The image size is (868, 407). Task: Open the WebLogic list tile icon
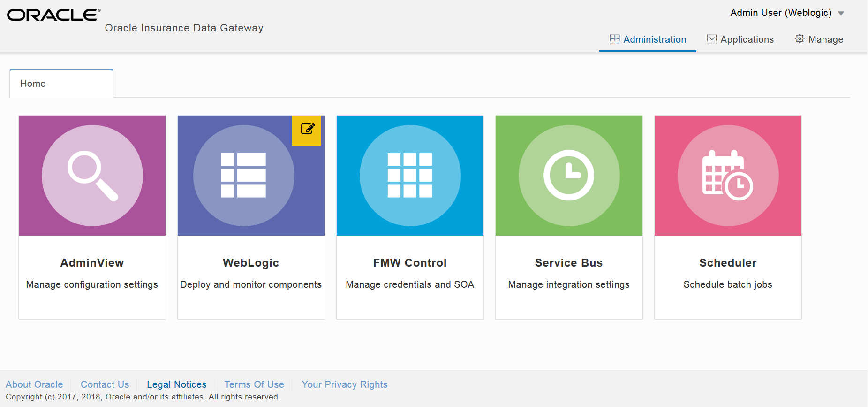coord(244,176)
